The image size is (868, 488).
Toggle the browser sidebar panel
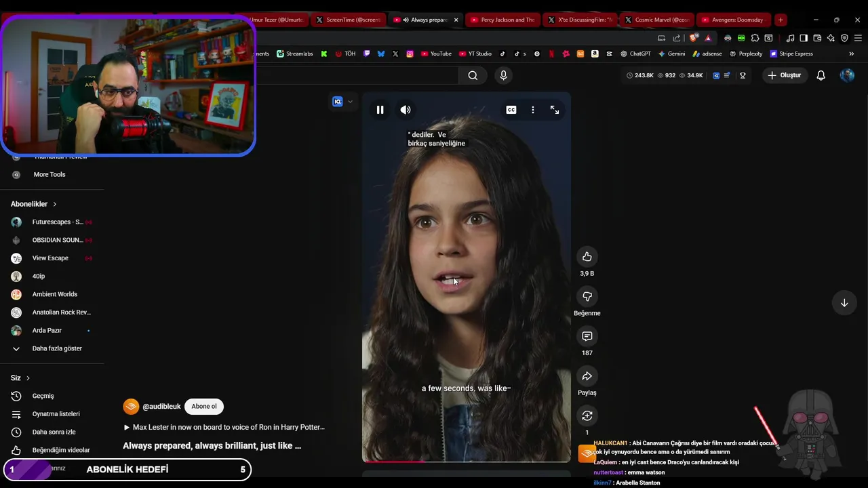(x=804, y=38)
